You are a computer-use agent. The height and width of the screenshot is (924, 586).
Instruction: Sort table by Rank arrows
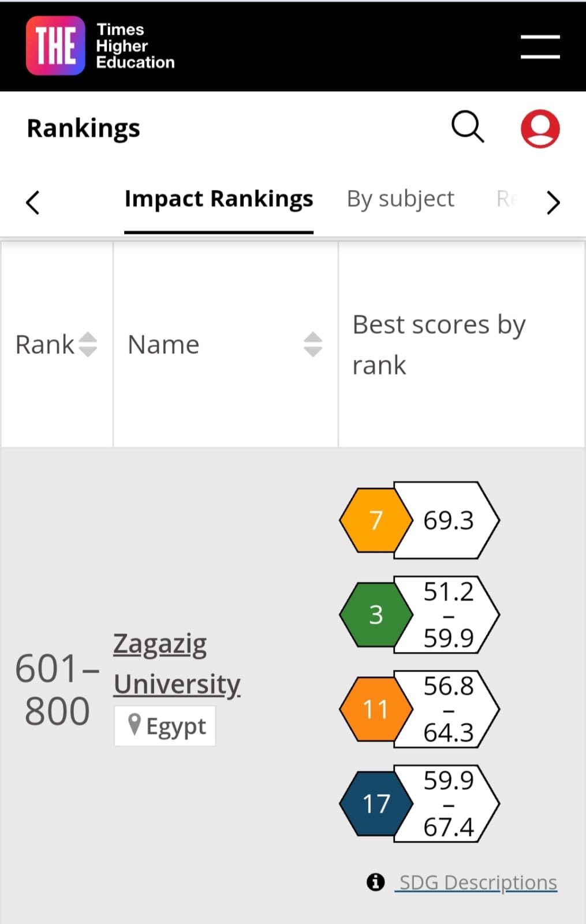tap(88, 344)
